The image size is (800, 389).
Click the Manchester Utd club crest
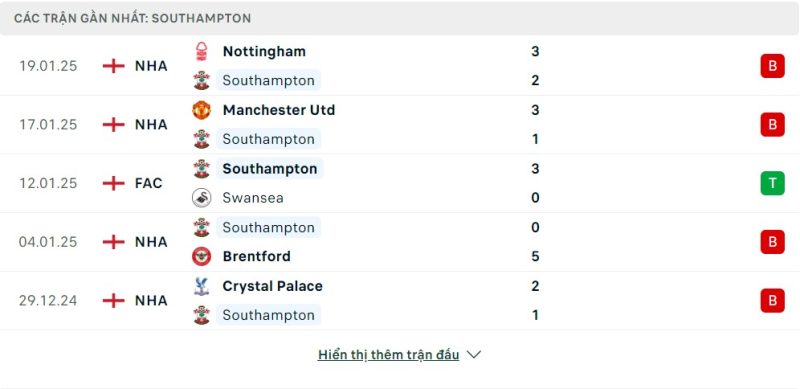click(x=202, y=110)
